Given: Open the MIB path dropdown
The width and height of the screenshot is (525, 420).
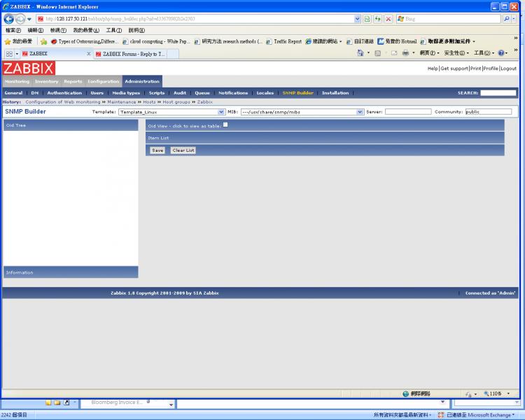Looking at the screenshot, I should pos(302,112).
